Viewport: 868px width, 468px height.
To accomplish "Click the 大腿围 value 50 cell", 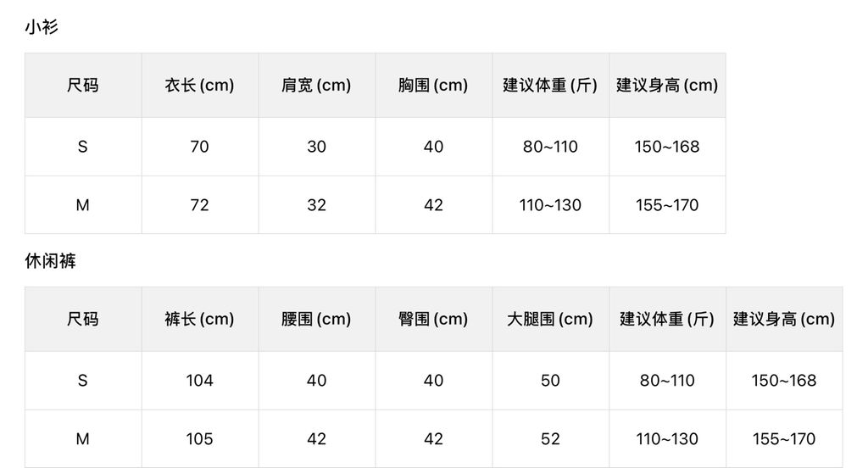I will coord(550,381).
